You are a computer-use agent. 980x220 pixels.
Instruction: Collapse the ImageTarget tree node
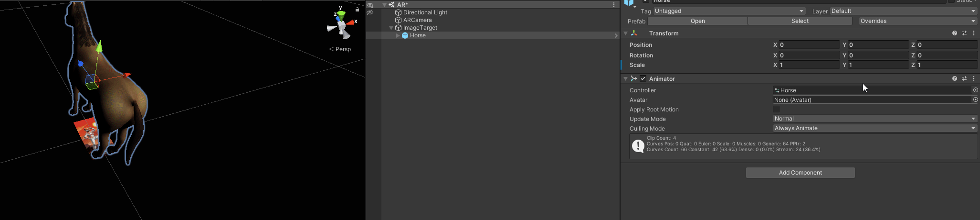click(x=391, y=28)
